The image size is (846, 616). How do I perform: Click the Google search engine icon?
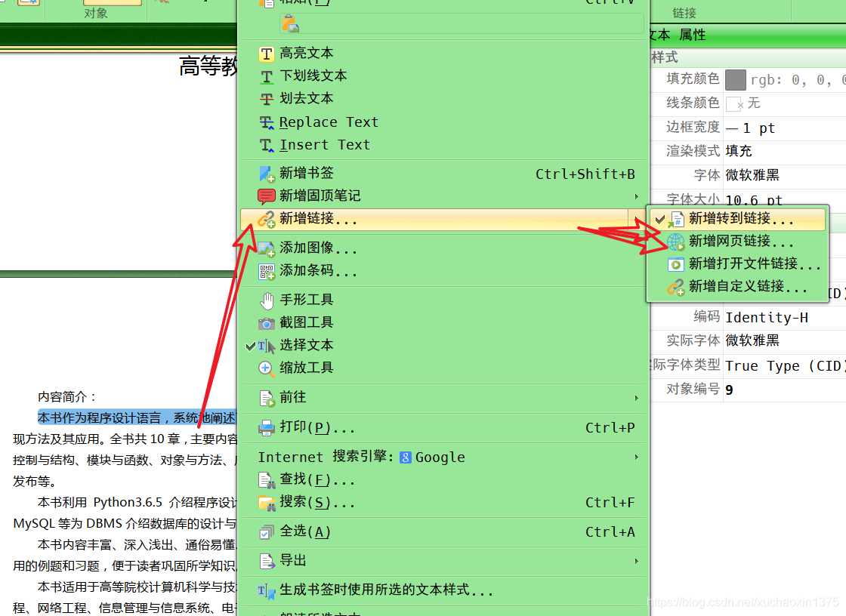point(405,457)
